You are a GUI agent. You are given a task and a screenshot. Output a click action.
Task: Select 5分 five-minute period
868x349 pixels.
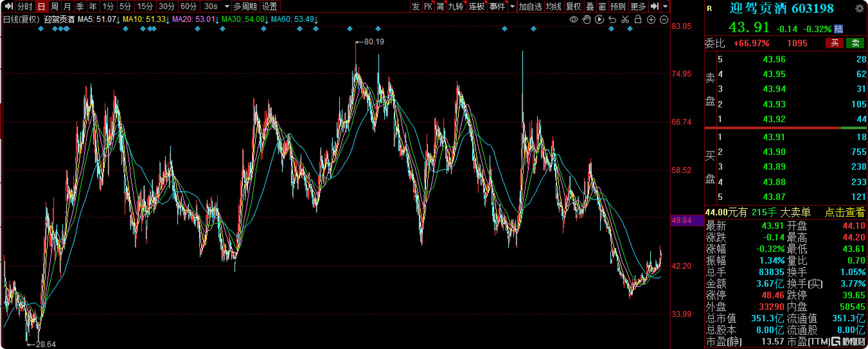point(125,6)
